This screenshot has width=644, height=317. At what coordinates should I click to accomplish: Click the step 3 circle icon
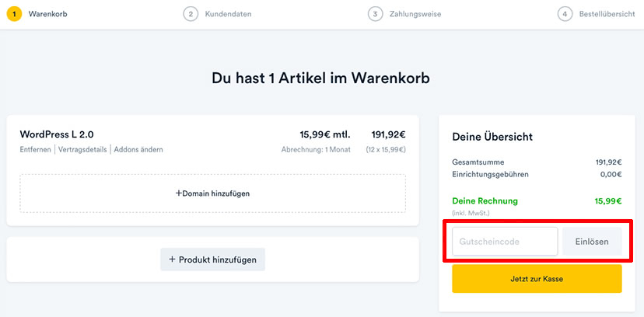click(x=375, y=14)
